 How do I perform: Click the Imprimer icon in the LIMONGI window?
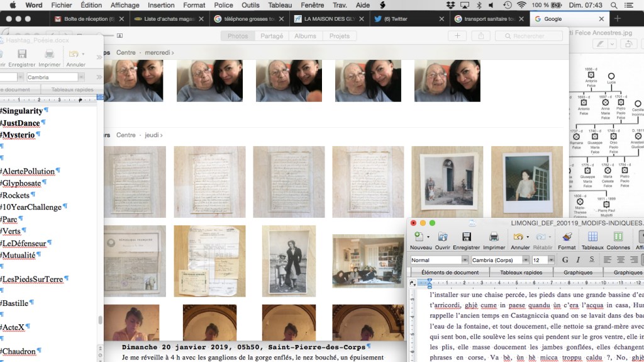pyautogui.click(x=494, y=237)
